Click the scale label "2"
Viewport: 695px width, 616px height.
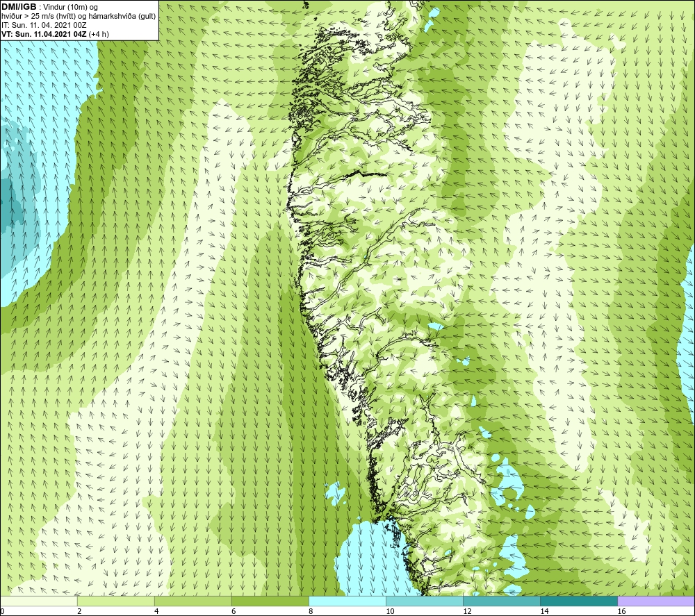pos(79,612)
